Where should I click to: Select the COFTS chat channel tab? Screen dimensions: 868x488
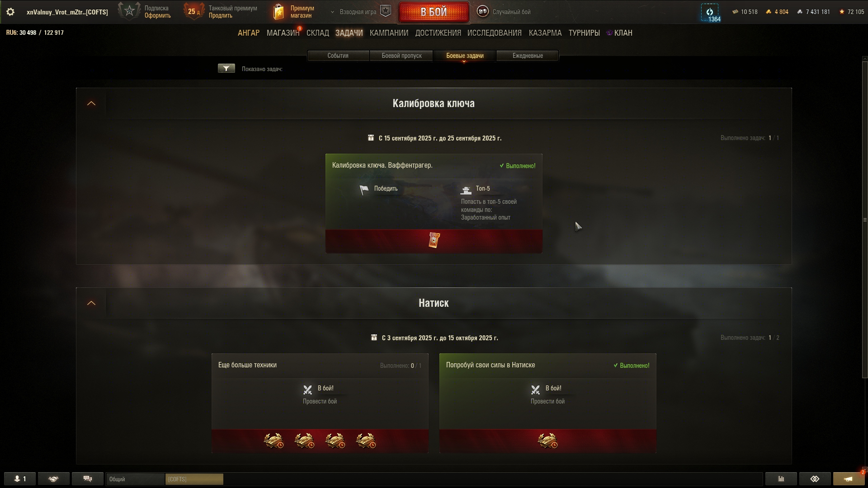[194, 479]
